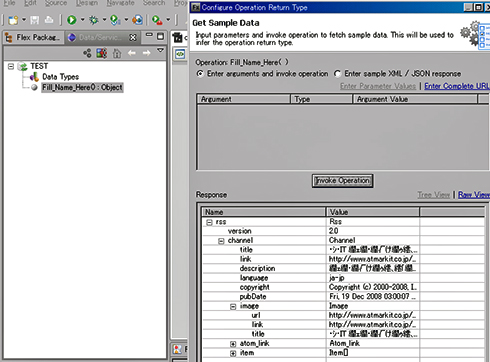Click the Type column header
This screenshot has height=362, width=490.
pyautogui.click(x=322, y=99)
